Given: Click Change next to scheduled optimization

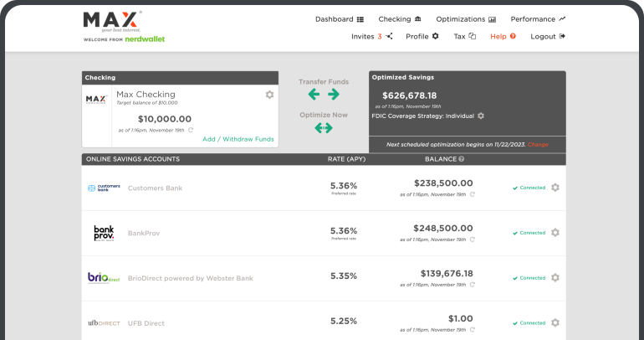Looking at the screenshot, I should [538, 145].
